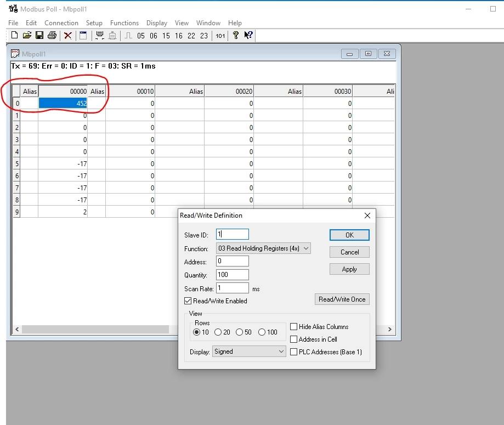Confirm the dialog with OK
Viewport: 504px width, 425px height.
coord(349,235)
